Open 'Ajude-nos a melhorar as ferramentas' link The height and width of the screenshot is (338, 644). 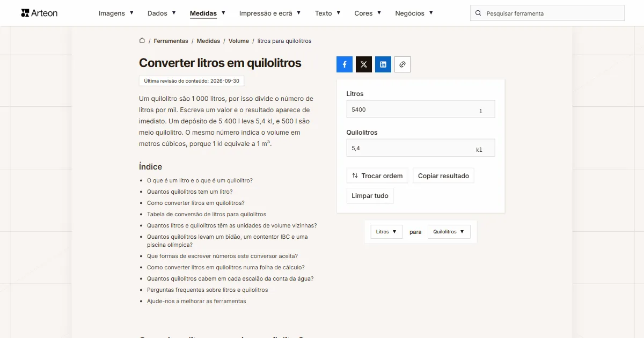(196, 301)
